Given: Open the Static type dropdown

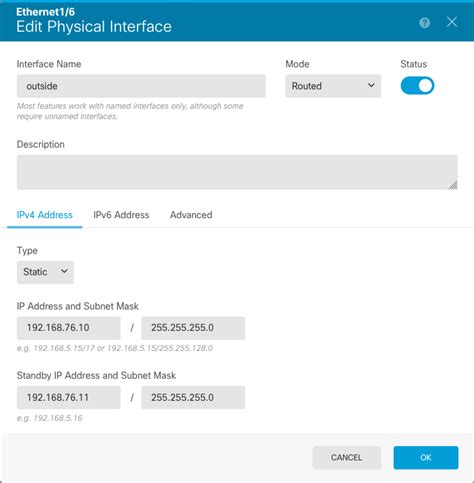Looking at the screenshot, I should point(45,272).
